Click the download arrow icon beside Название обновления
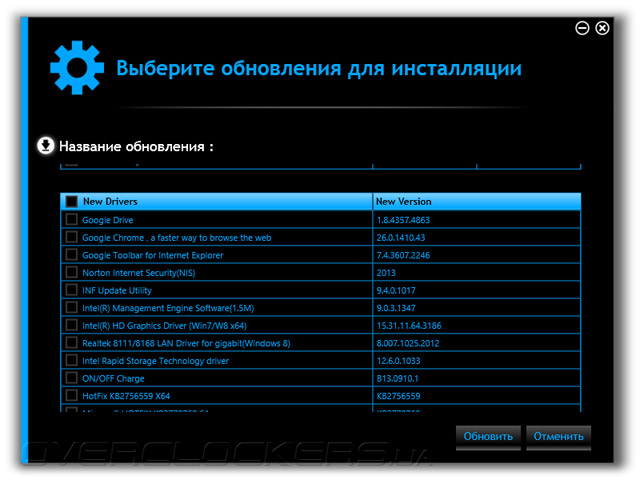Screen dimensions: 640x480 45,145
